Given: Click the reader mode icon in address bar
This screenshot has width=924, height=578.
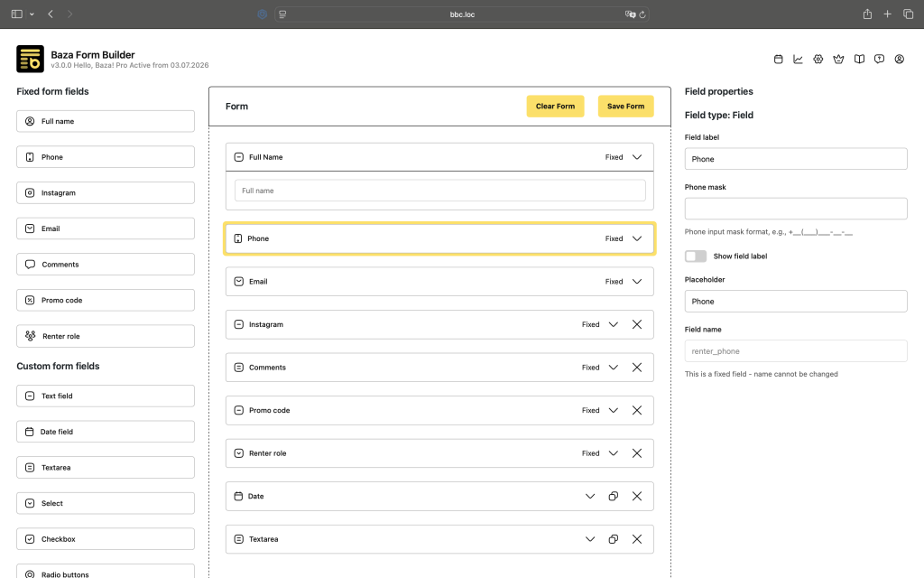Looking at the screenshot, I should [282, 14].
